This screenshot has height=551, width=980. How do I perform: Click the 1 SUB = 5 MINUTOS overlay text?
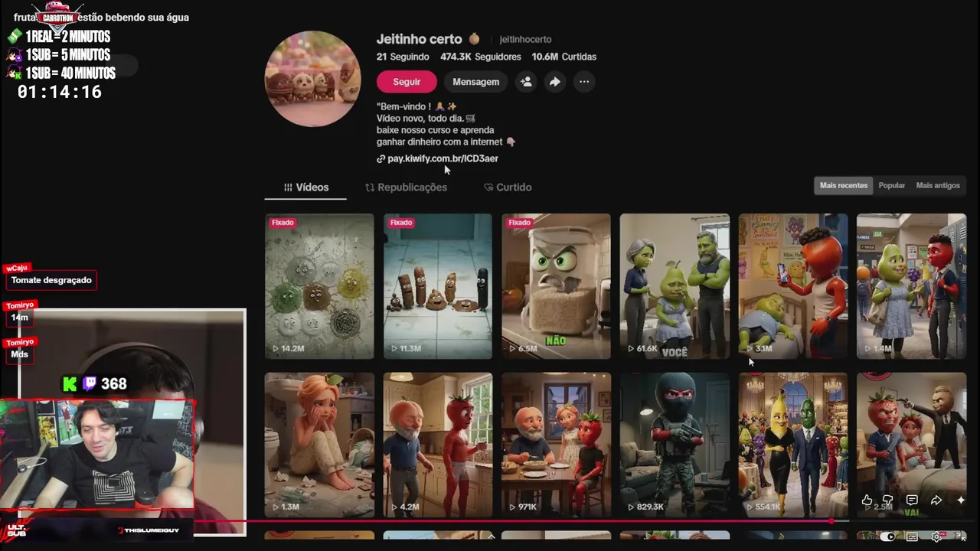click(68, 55)
